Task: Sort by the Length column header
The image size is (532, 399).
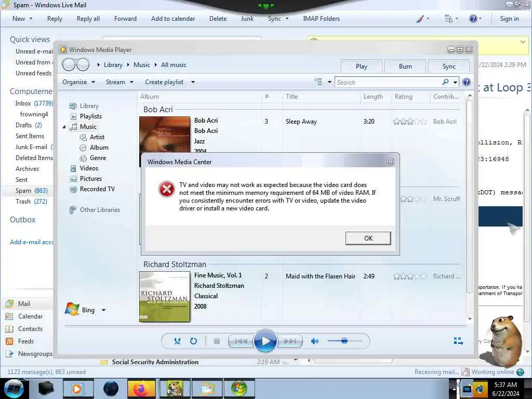Action: coord(373,97)
